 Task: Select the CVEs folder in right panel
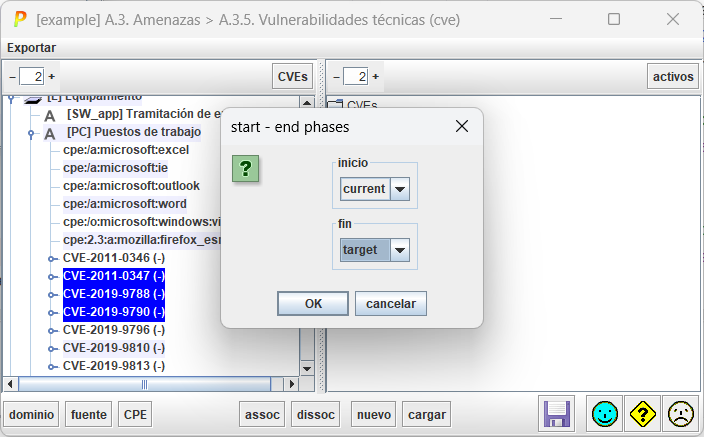coord(353,105)
